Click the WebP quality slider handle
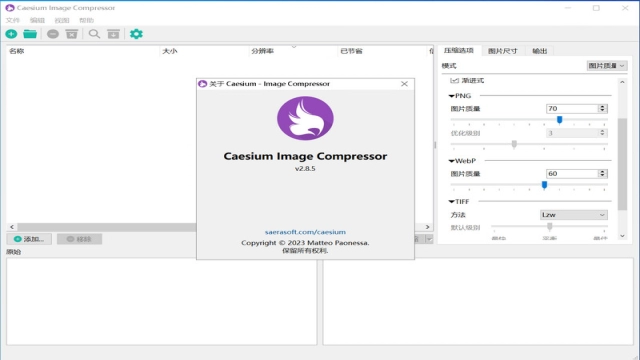The height and width of the screenshot is (360, 640). pyautogui.click(x=544, y=185)
